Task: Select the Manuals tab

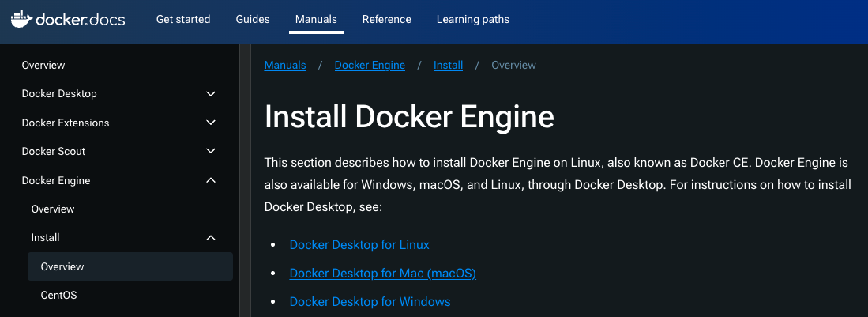Action: click(316, 20)
